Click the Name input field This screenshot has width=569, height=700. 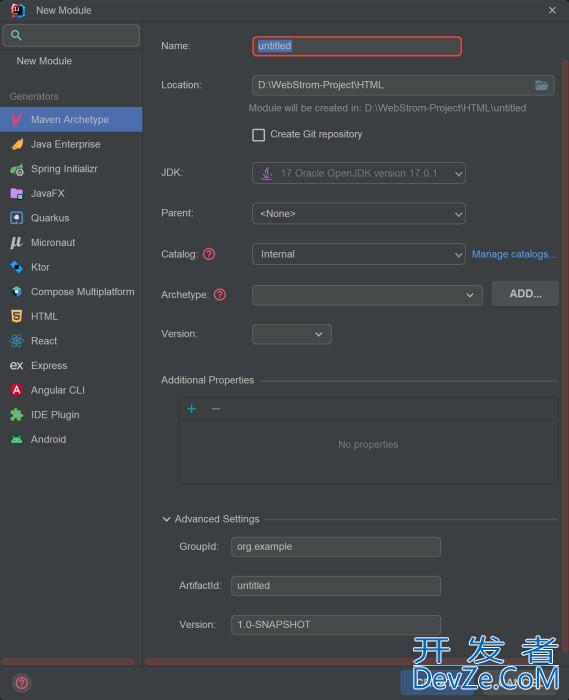(357, 46)
